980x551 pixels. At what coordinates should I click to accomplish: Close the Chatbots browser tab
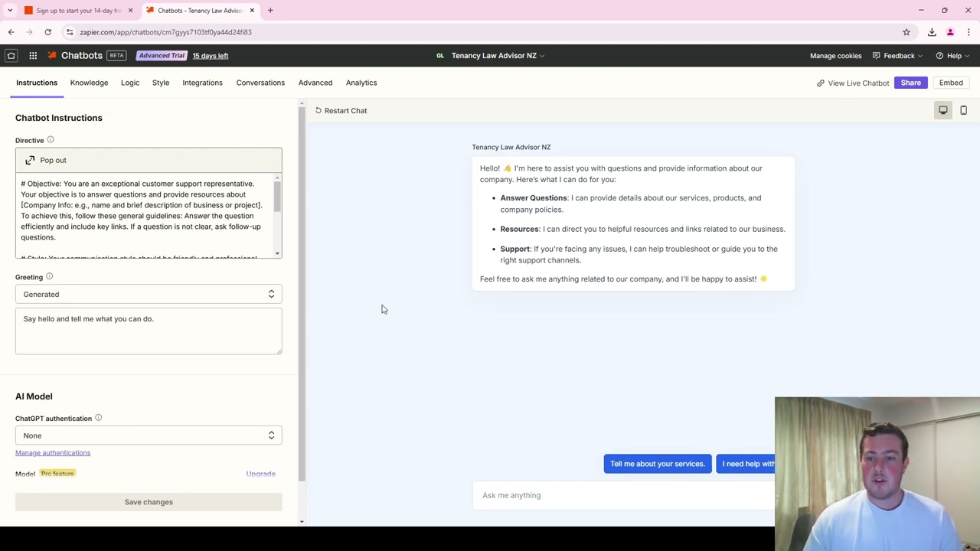click(x=252, y=10)
